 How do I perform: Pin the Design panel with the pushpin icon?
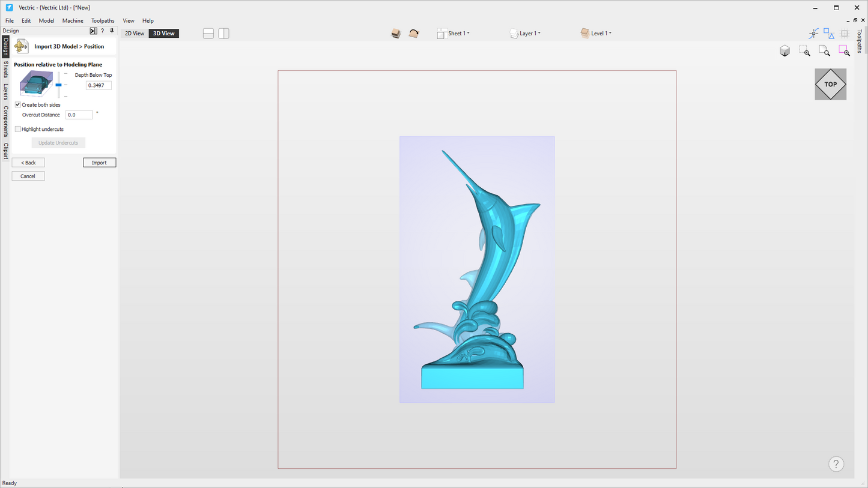pyautogui.click(x=112, y=31)
